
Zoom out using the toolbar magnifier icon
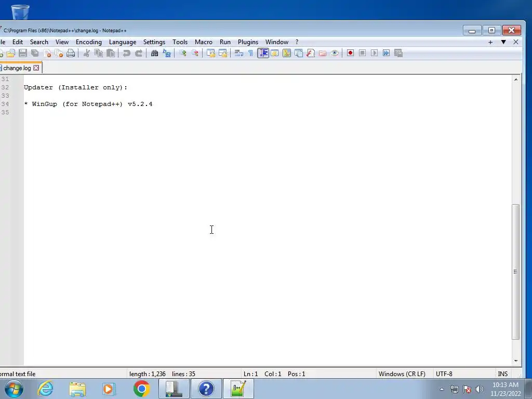[x=195, y=54]
